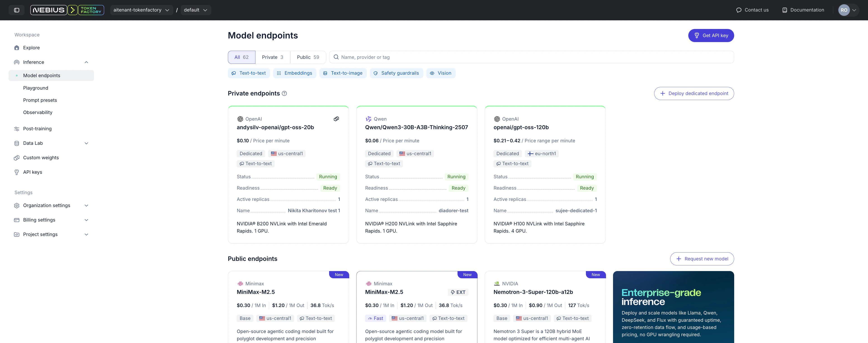This screenshot has width=868, height=343.
Task: Expand the Data Lab section
Action: [86, 143]
